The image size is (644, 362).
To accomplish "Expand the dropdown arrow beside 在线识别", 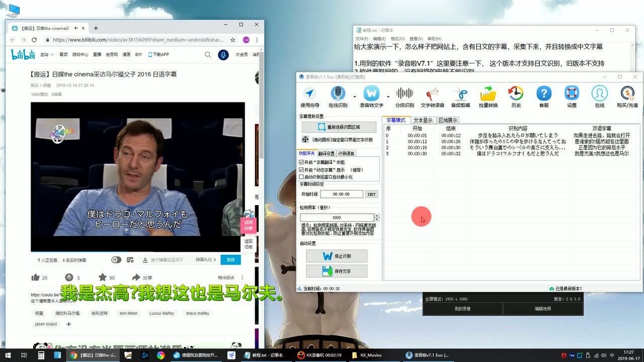I will [x=355, y=96].
